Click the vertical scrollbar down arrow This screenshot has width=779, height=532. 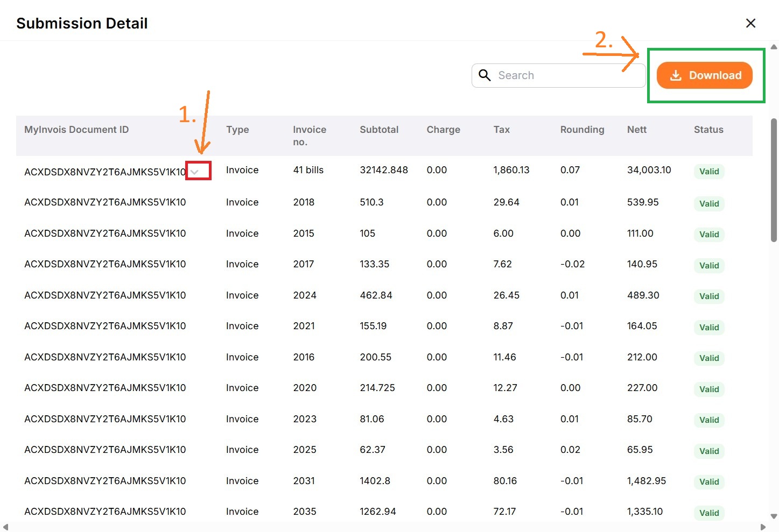[774, 516]
